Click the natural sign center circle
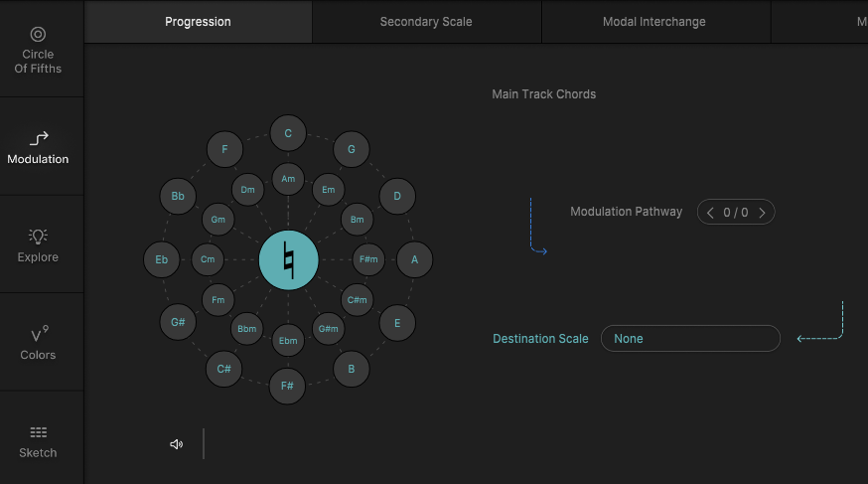Image resolution: width=868 pixels, height=484 pixels. tap(288, 260)
